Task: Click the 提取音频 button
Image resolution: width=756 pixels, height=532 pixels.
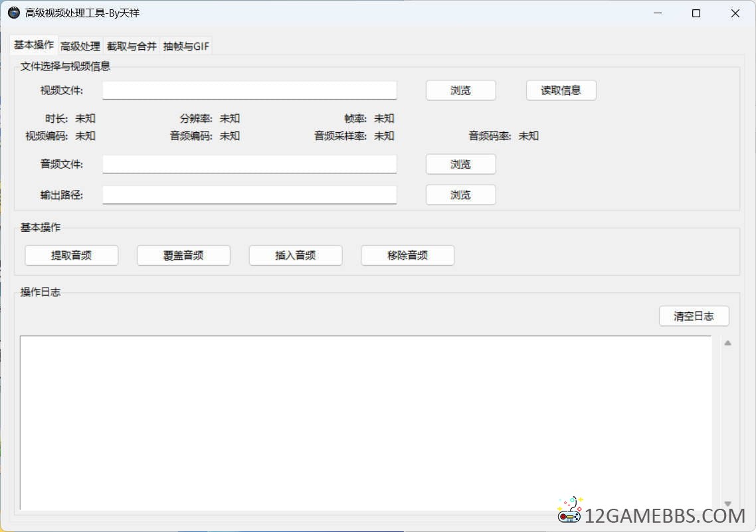Action: [71, 255]
